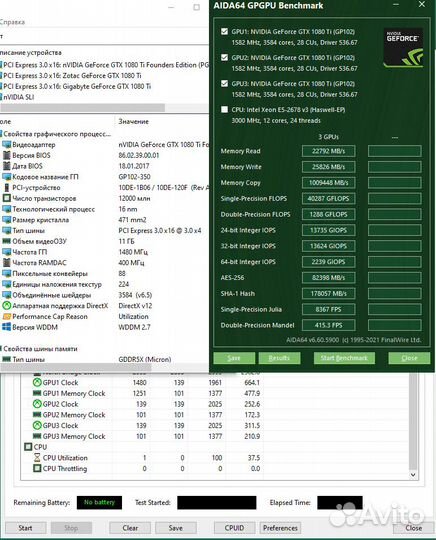Open the Справка menu
This screenshot has width=436, height=540.
tap(12, 22)
